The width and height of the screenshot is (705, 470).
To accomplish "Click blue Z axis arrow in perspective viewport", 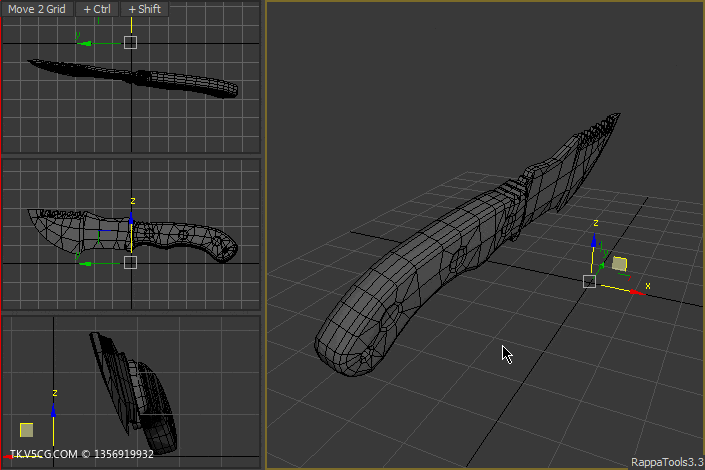I will point(593,241).
